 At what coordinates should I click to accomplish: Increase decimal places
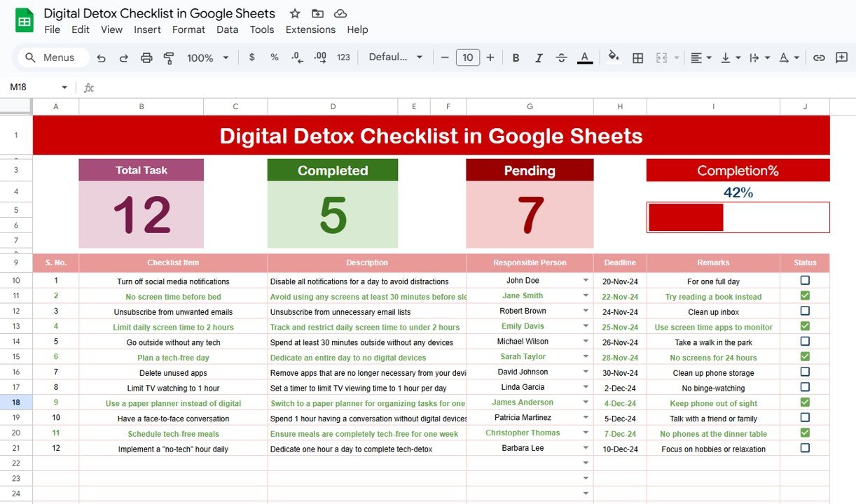click(x=320, y=57)
